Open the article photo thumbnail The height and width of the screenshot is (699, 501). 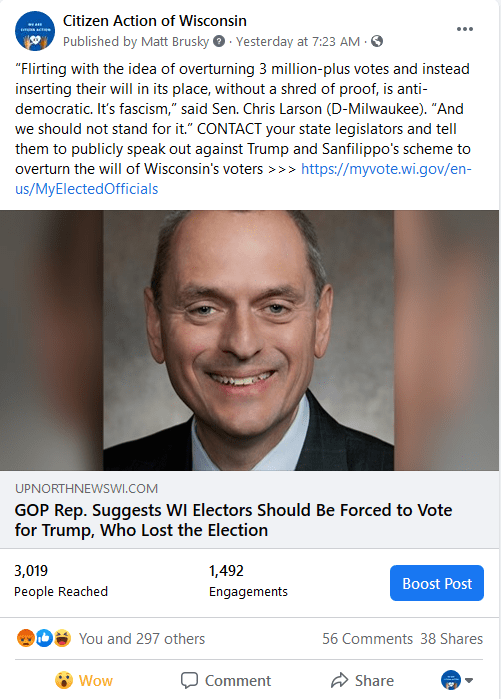[x=250, y=341]
